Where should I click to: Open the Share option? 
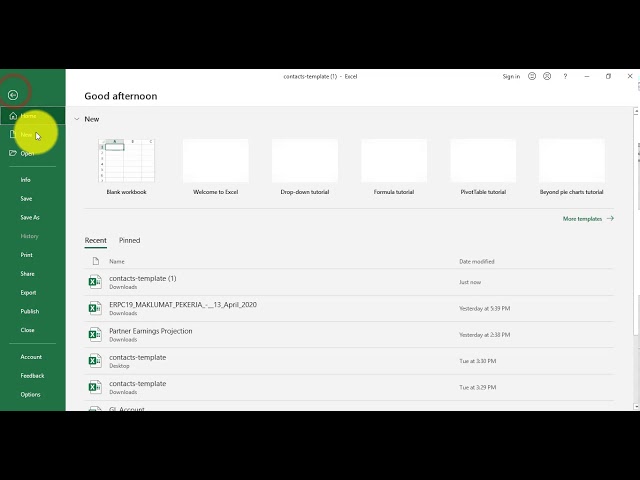(x=27, y=273)
